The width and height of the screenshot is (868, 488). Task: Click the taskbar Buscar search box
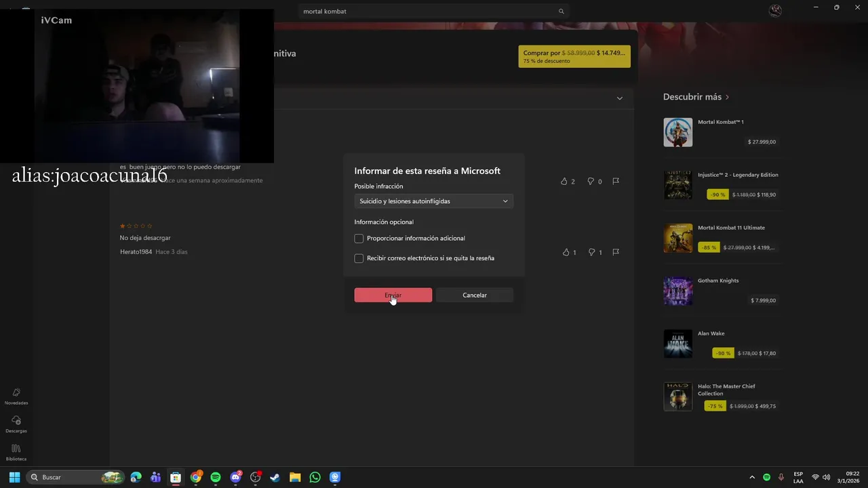click(x=76, y=477)
